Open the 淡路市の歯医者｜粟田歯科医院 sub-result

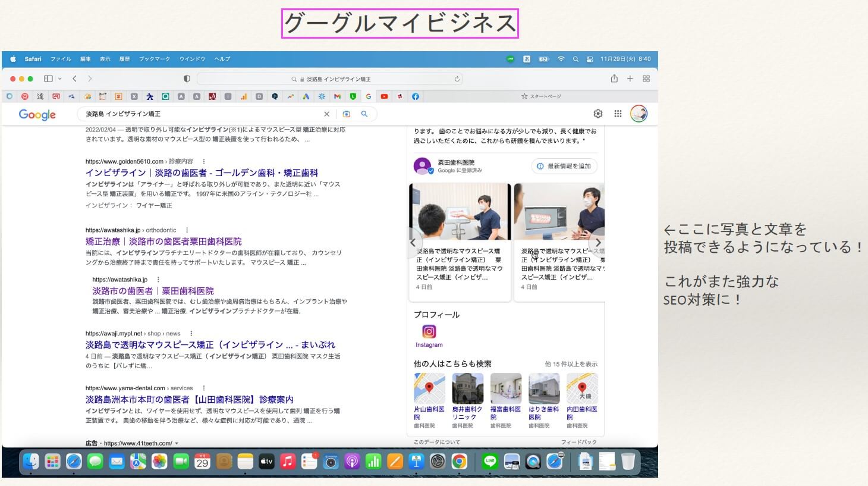[153, 291]
